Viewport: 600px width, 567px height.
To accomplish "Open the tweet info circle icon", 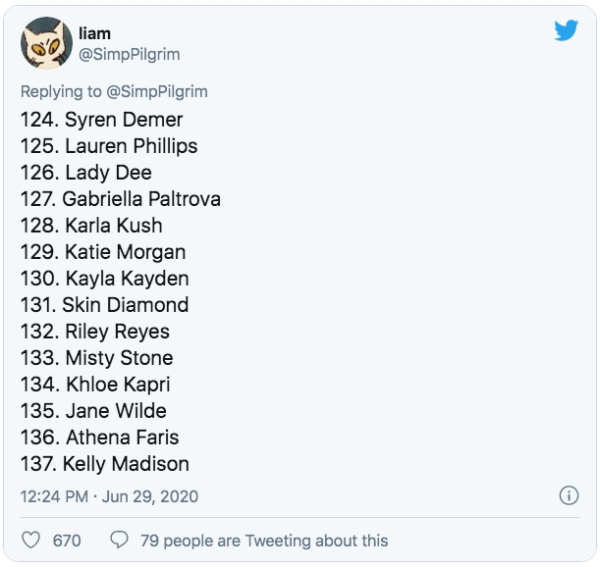I will pyautogui.click(x=568, y=496).
